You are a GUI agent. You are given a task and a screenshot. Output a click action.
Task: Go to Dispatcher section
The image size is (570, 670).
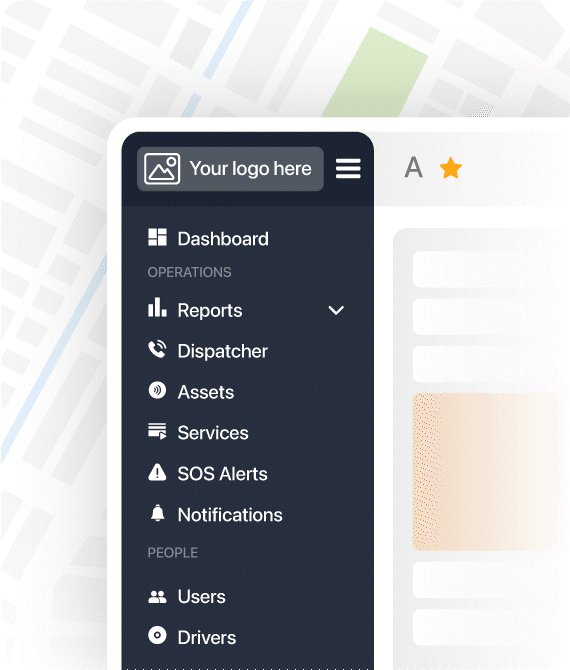(223, 351)
